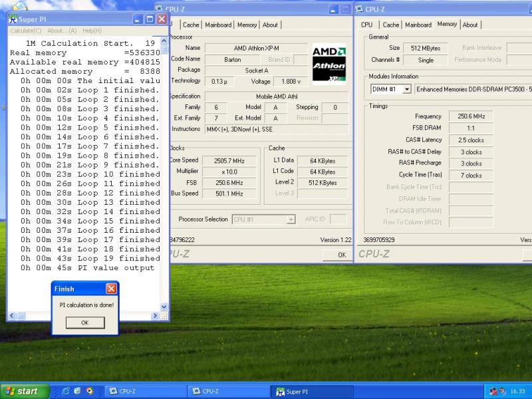The height and width of the screenshot is (399, 532).
Task: Click Instructions value "MMX (+), 3DNow! (+), SSE"
Action: click(x=277, y=129)
